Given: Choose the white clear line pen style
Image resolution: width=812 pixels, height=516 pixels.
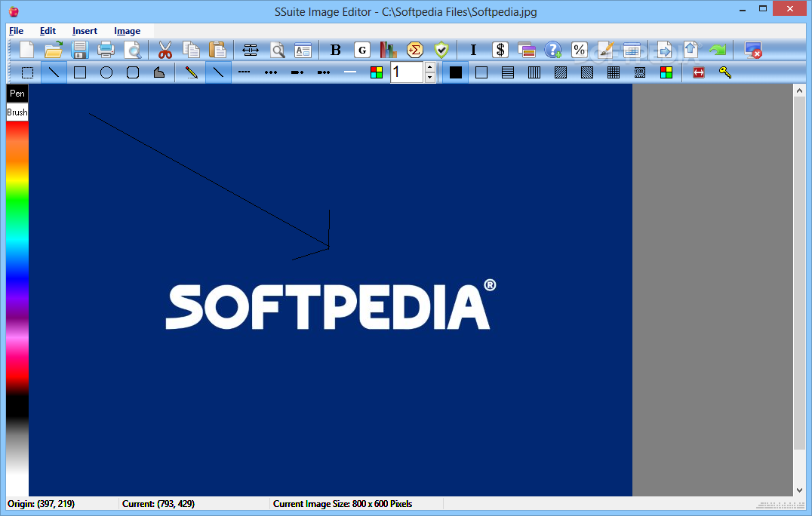Looking at the screenshot, I should [350, 72].
